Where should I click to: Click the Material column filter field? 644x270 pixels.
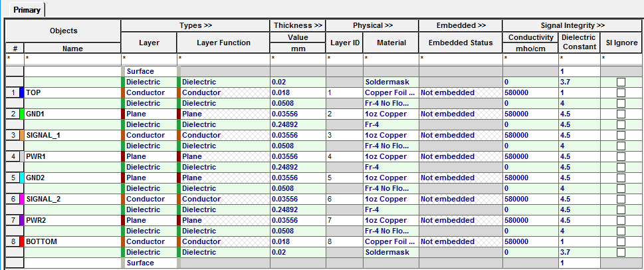(x=391, y=59)
